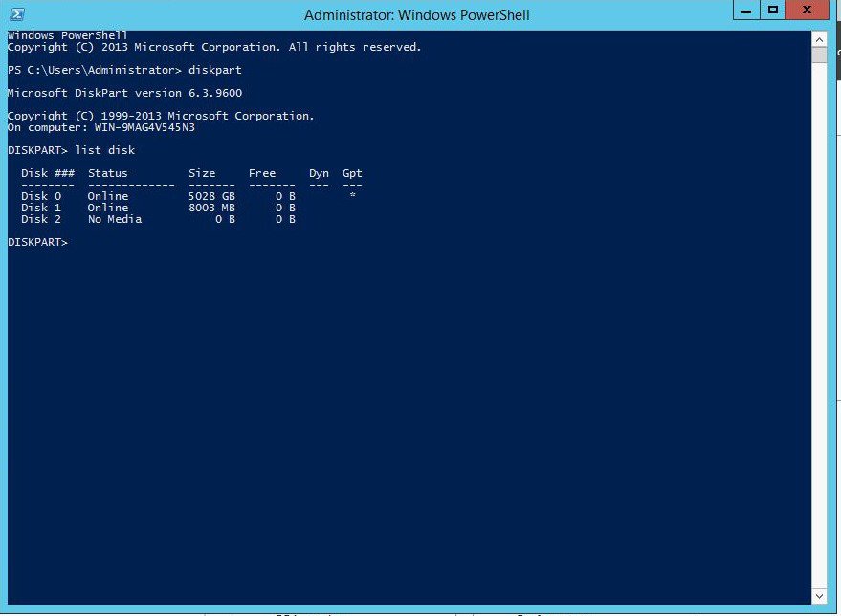Click the 5028 GB size value
This screenshot has width=841, height=616.
click(x=211, y=196)
